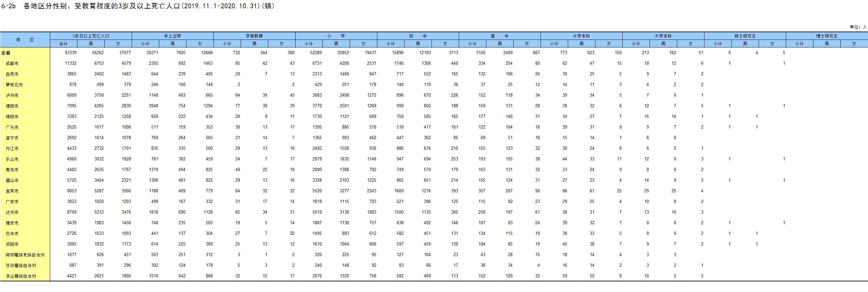The image size is (868, 292).
Task: Select the 内江市 row label
Action: tap(12, 148)
